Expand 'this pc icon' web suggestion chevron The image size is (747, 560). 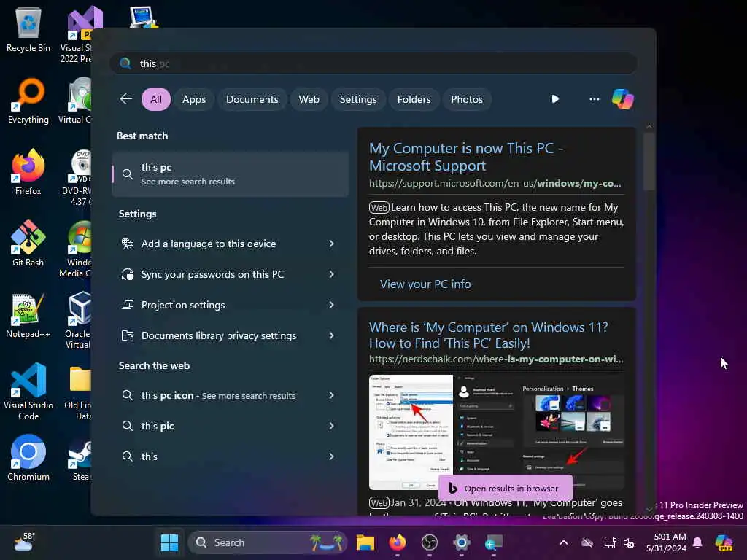(x=332, y=395)
